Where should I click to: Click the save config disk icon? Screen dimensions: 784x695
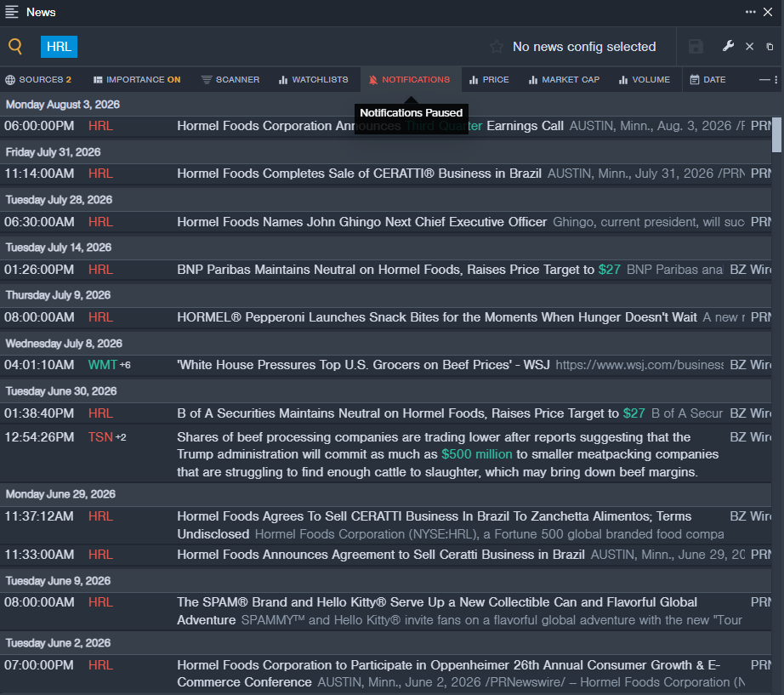click(x=696, y=47)
